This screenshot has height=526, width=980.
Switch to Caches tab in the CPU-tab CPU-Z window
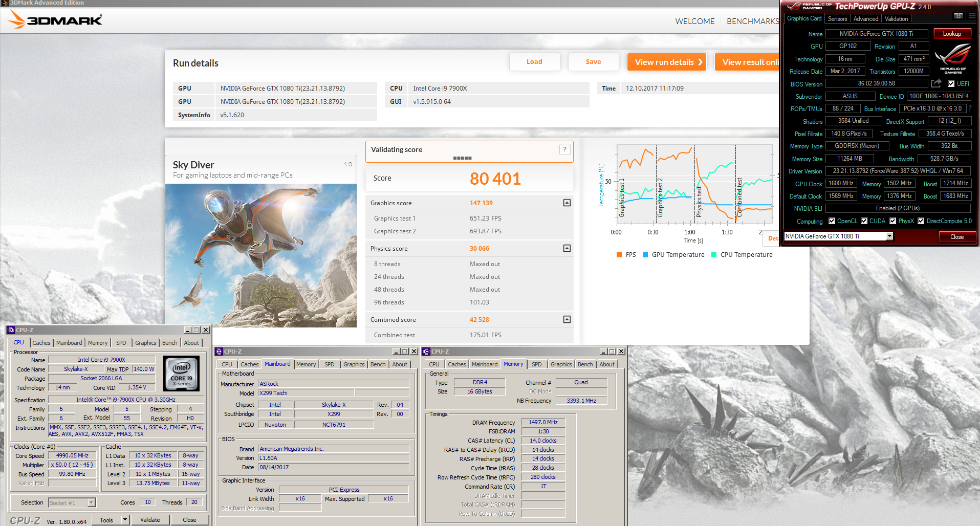[x=41, y=343]
